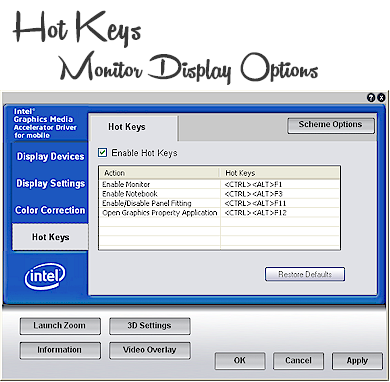Open 3D Settings
This screenshot has height=382, width=390.
point(150,326)
